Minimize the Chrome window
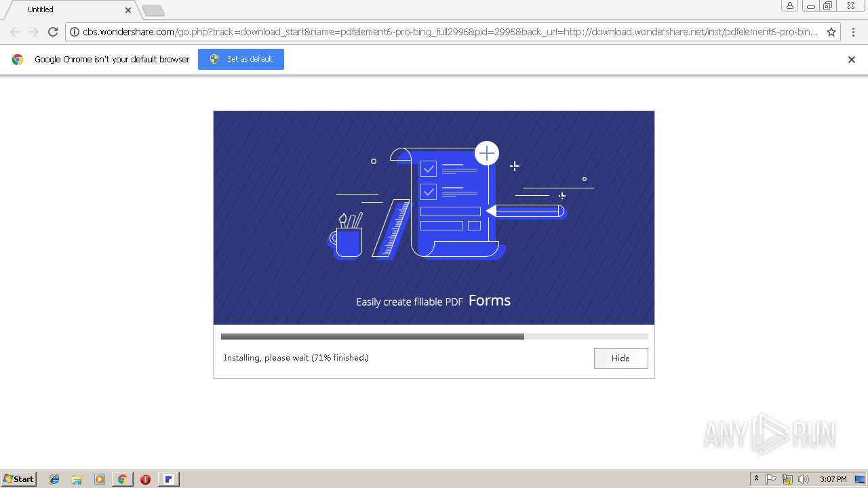This screenshot has width=868, height=488. click(810, 6)
